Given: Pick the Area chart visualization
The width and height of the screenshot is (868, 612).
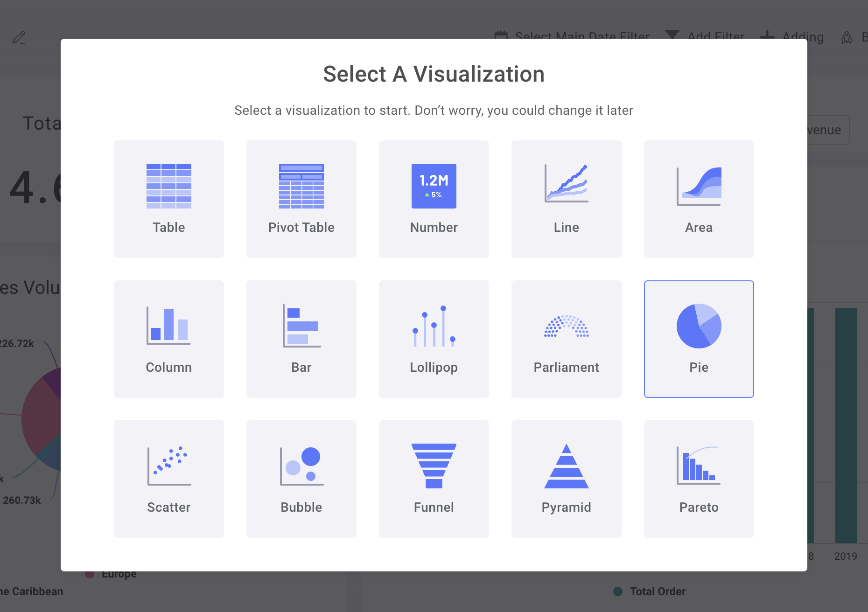Looking at the screenshot, I should pos(699,199).
